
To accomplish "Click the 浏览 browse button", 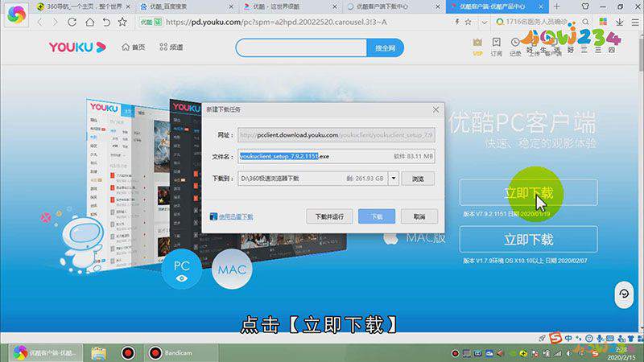I will coord(418,179).
